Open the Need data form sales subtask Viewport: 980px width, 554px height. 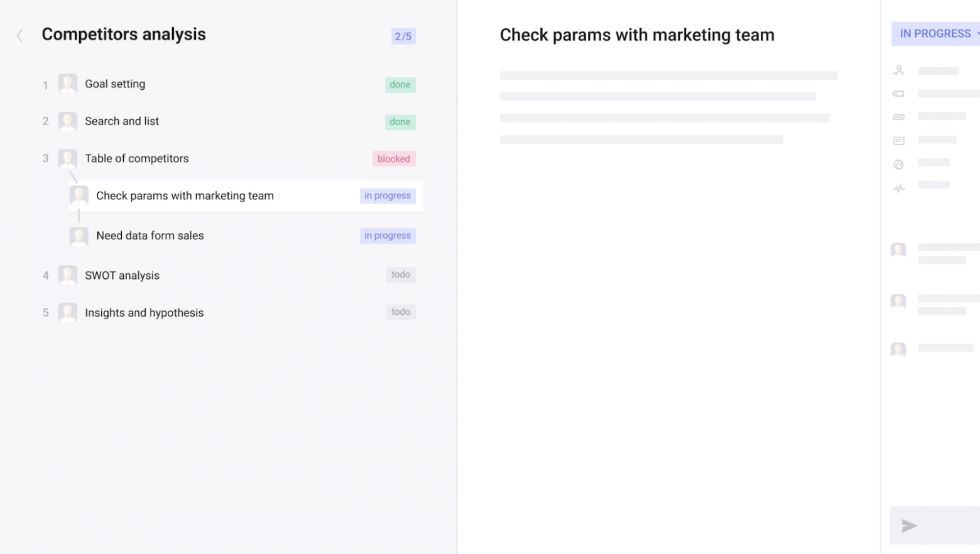point(150,236)
